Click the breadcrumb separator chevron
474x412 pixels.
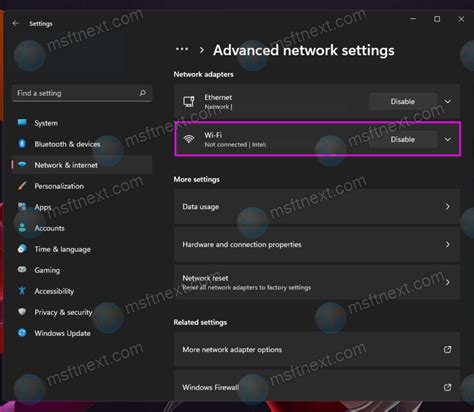click(201, 50)
